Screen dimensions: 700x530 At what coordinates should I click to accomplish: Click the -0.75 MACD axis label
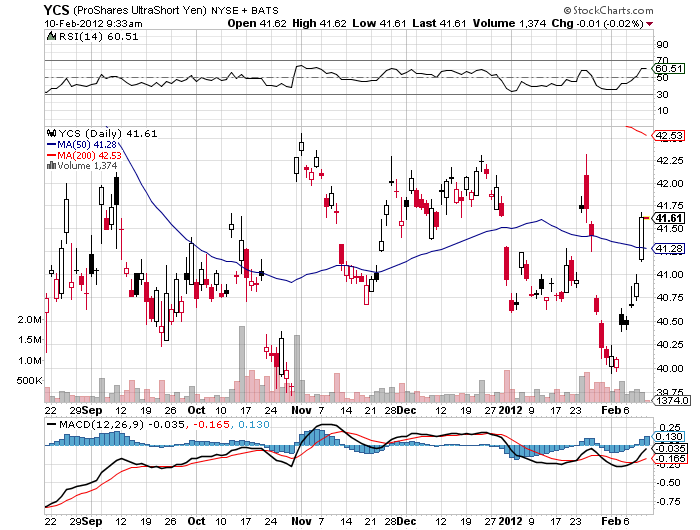coord(668,502)
